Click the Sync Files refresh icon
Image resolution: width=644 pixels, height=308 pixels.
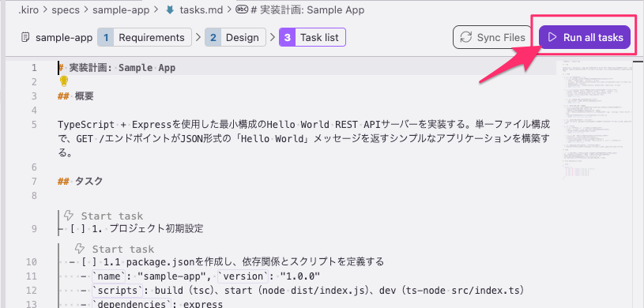(x=465, y=37)
